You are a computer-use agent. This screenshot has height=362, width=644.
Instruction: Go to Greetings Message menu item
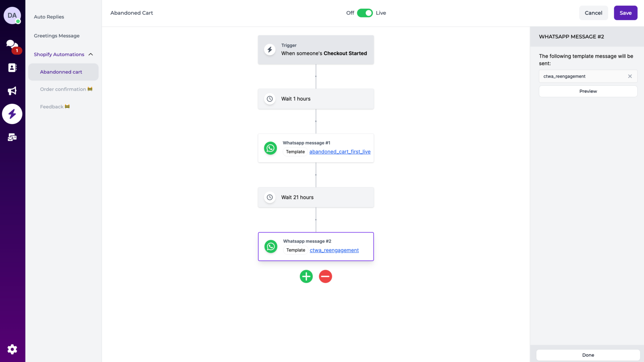coord(57,36)
